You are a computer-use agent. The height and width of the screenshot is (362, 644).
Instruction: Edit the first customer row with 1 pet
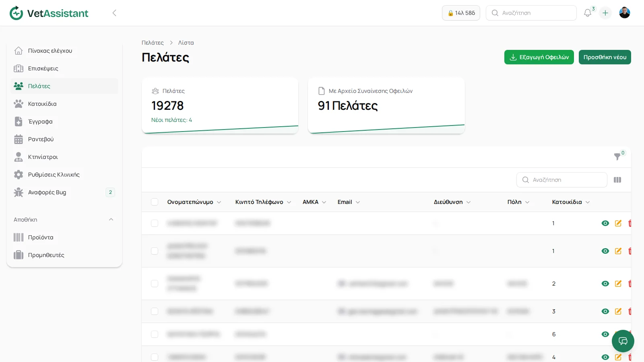click(618, 223)
